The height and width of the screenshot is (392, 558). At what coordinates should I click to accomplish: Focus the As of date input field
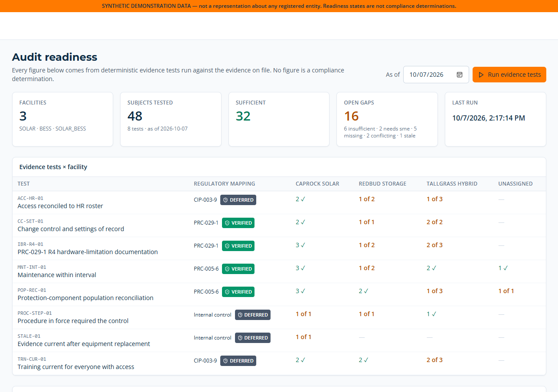coord(436,75)
